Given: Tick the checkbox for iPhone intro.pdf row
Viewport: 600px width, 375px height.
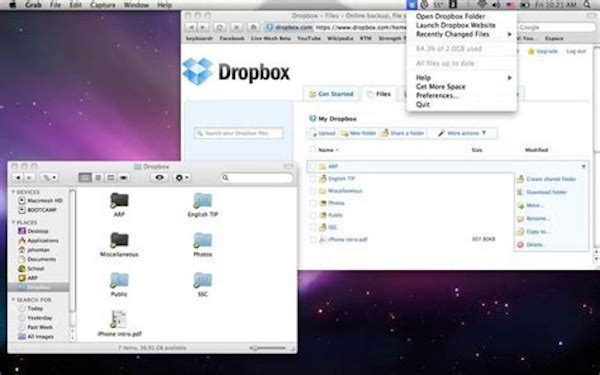Looking at the screenshot, I should [x=313, y=240].
